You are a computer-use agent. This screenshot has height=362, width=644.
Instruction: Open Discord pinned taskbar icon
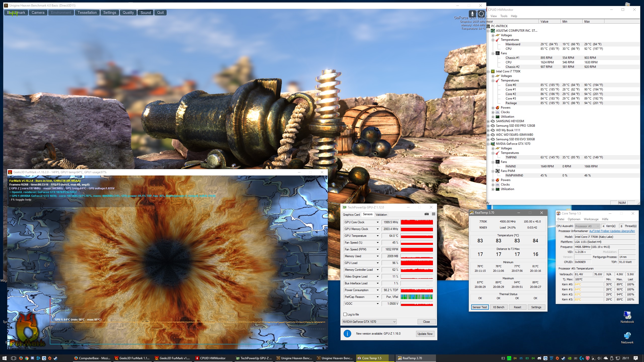tap(32, 358)
